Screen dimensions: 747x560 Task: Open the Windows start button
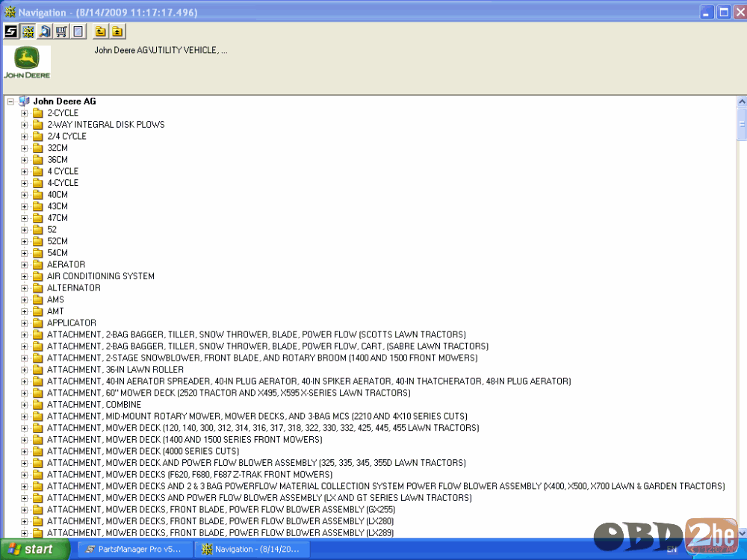[34, 550]
